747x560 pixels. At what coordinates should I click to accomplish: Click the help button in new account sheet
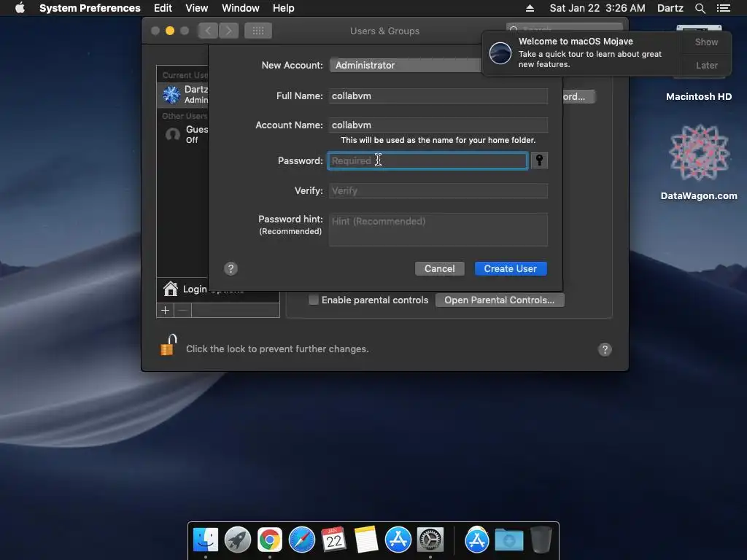231,268
